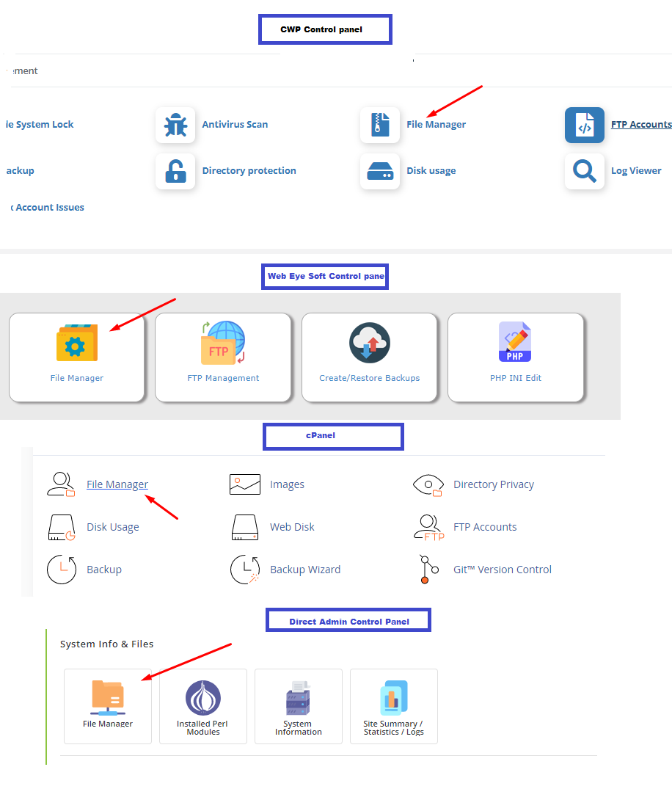Click the System Information label
The height and width of the screenshot is (789, 672).
click(299, 727)
